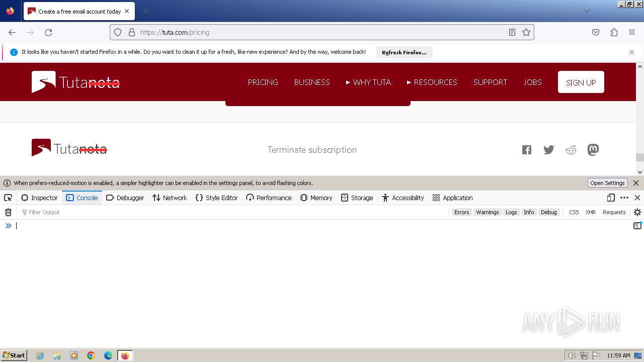Toggle reader view in address bar
644x362 pixels.
[512, 32]
